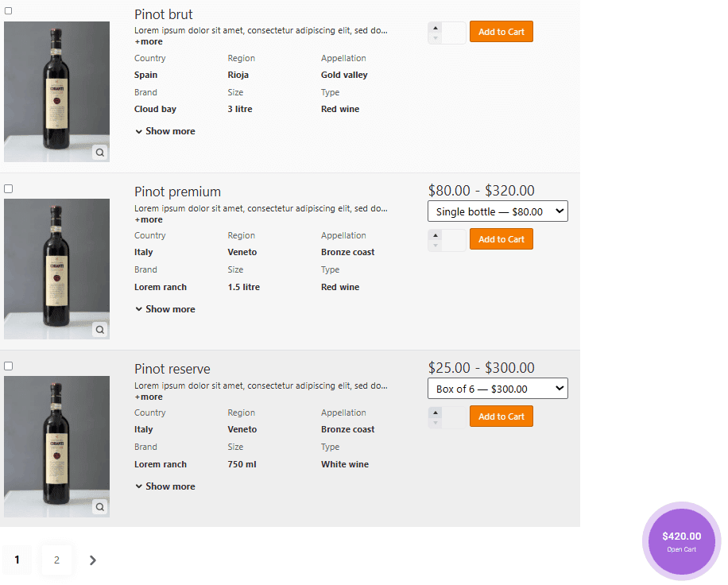Click magnifier icon on Pinot premium image
728x585 pixels.
100,329
